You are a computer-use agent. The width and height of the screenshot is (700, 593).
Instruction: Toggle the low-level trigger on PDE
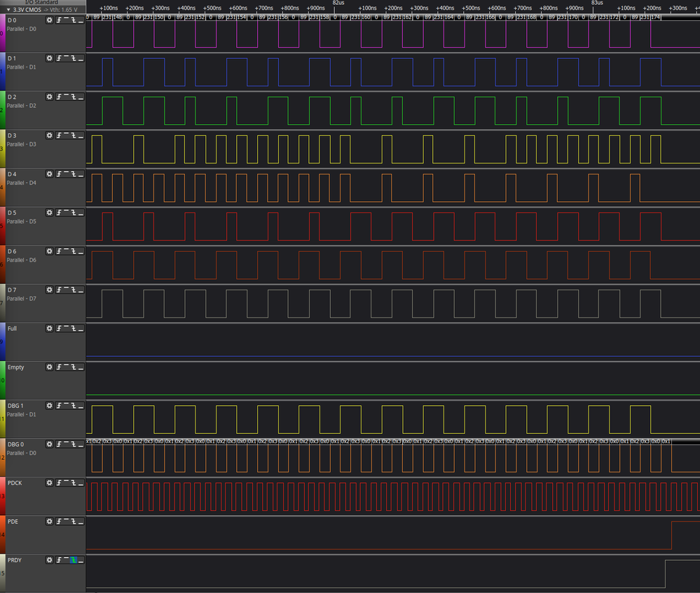tap(81, 522)
